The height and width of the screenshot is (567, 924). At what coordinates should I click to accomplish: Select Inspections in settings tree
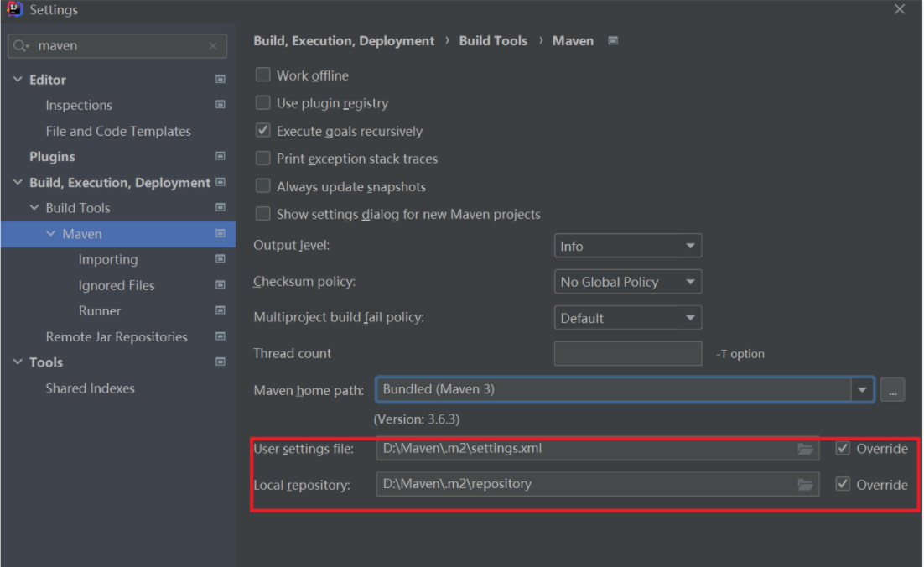point(79,105)
